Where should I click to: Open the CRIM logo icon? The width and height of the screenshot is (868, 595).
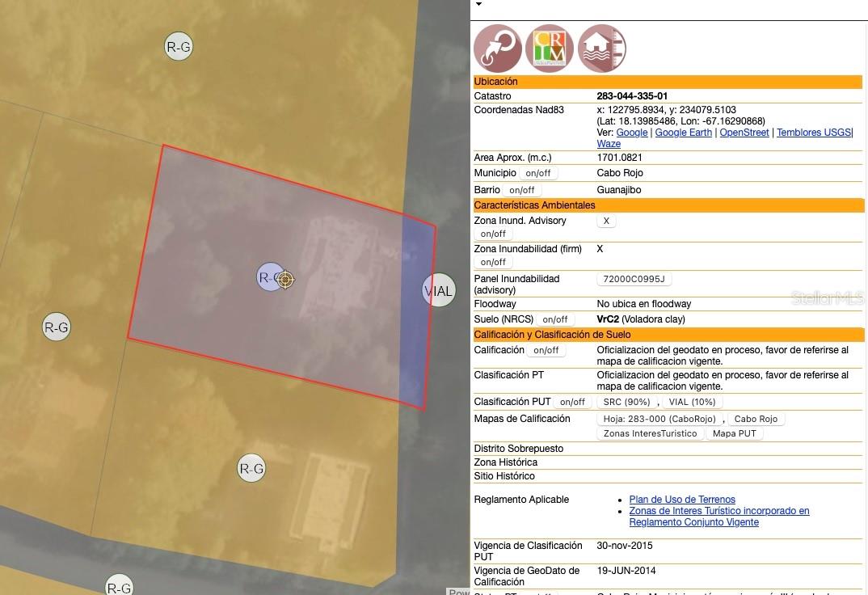(x=549, y=49)
